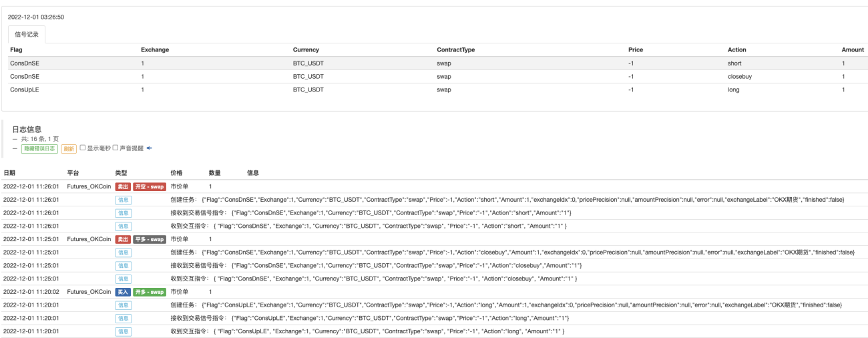Click the closebuy action cell
The width and height of the screenshot is (868, 338).
pyautogui.click(x=740, y=76)
